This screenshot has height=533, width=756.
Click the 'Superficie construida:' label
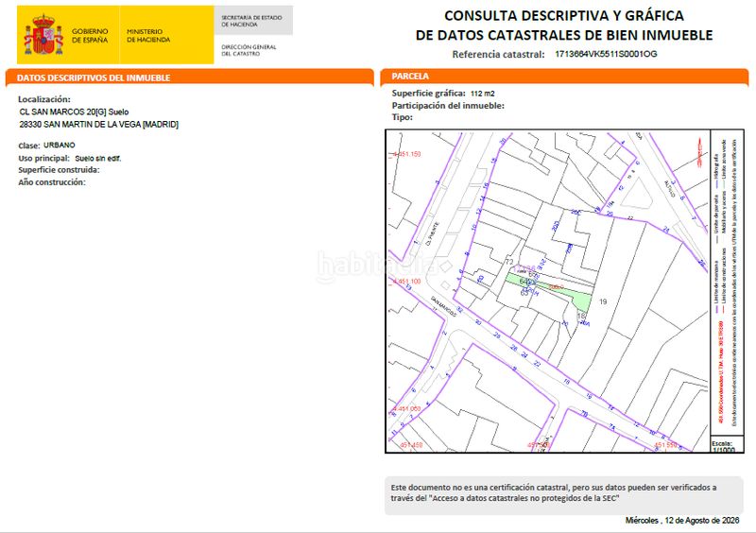(59, 170)
